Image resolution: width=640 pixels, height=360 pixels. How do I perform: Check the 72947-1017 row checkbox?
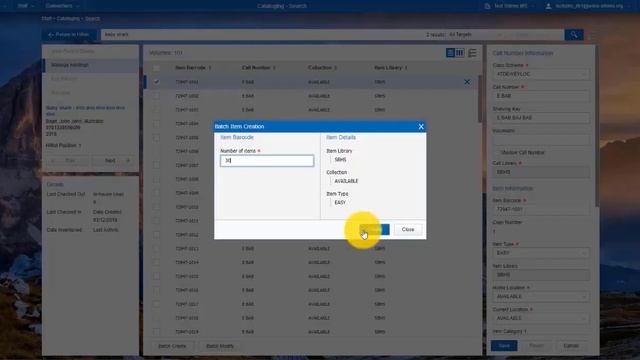coord(156,304)
